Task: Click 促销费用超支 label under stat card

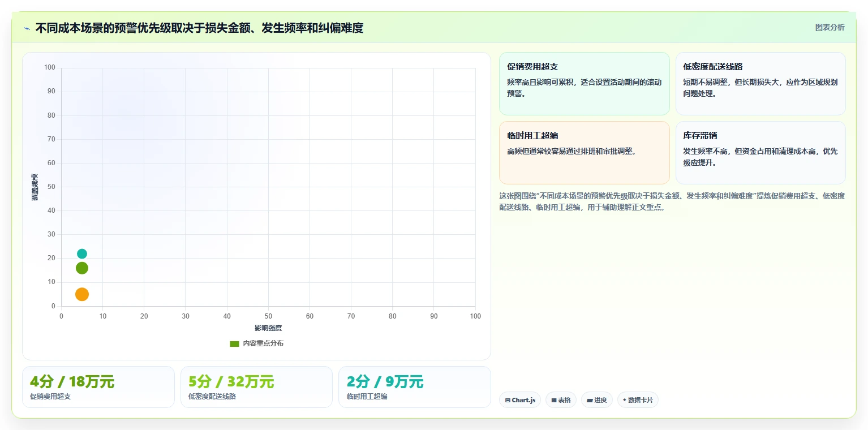Action: click(50, 397)
